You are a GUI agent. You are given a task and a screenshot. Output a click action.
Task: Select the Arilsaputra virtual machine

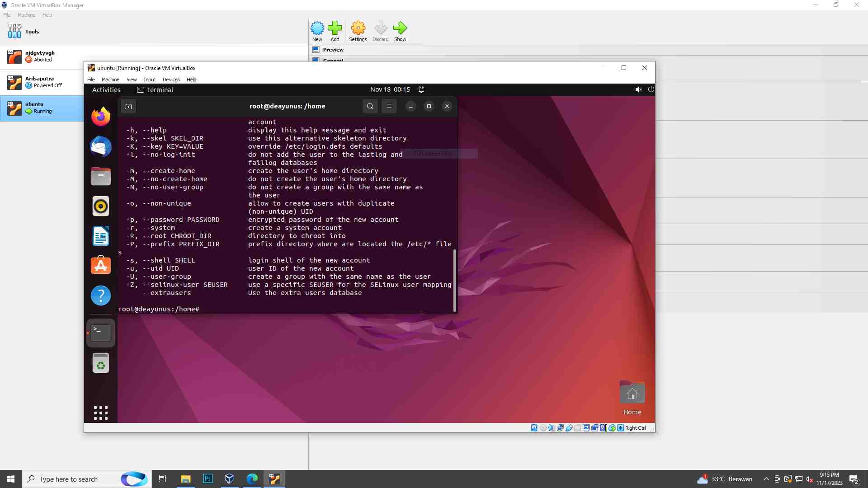[42, 82]
